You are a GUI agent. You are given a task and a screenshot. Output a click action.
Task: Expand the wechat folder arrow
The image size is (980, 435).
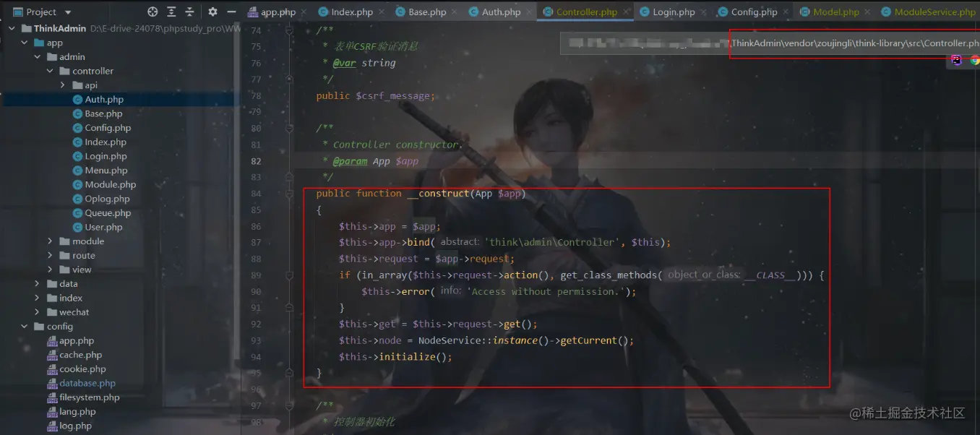coord(38,312)
